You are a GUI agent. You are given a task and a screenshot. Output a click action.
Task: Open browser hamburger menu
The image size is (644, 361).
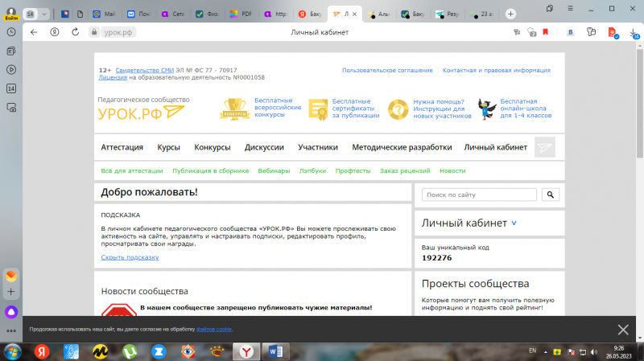(x=570, y=8)
